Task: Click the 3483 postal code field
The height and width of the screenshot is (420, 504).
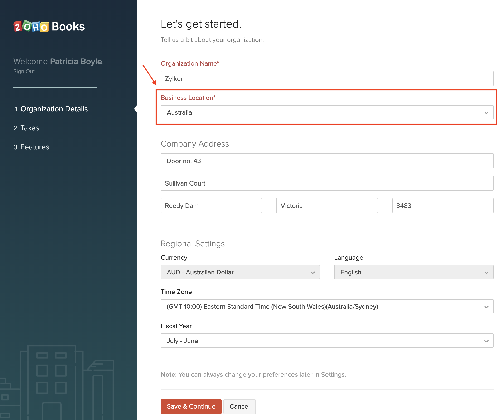Action: (x=442, y=205)
